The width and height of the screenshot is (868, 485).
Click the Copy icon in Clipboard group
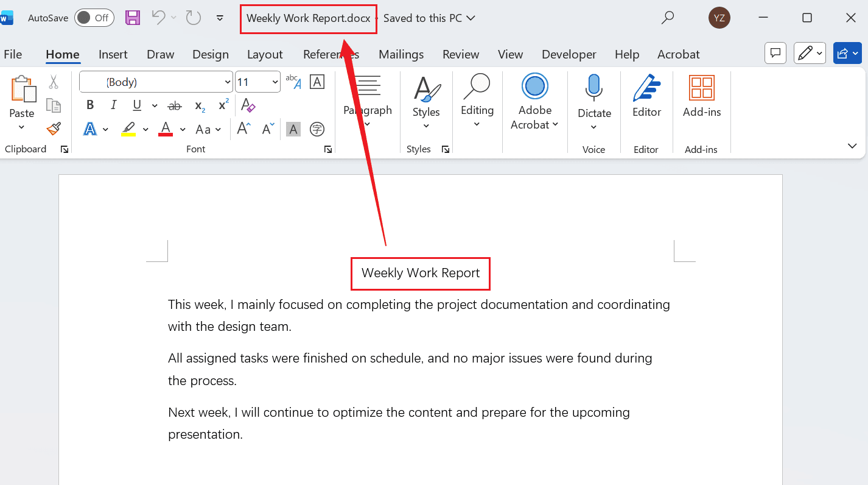[54, 105]
